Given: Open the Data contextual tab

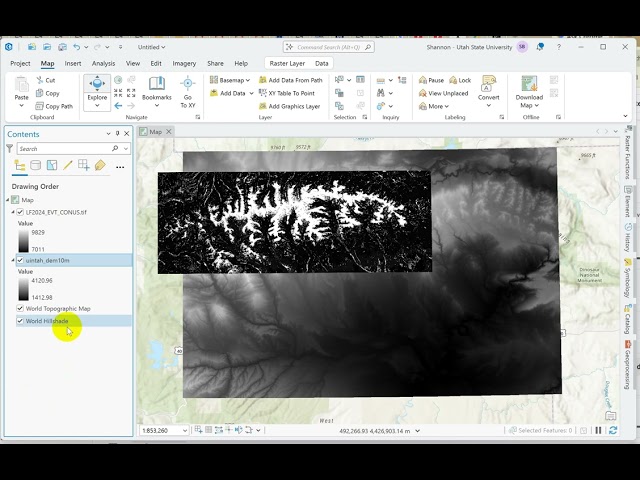Looking at the screenshot, I should point(322,63).
